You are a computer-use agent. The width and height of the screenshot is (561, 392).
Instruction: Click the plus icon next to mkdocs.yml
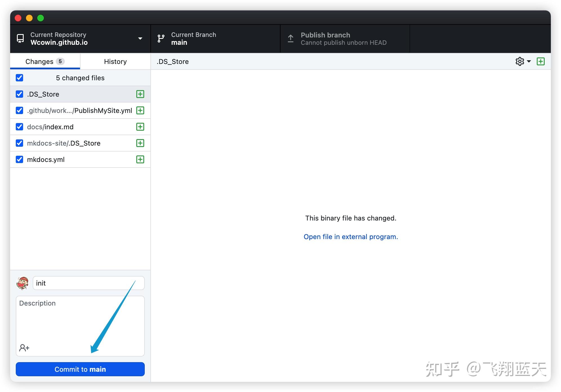[140, 159]
